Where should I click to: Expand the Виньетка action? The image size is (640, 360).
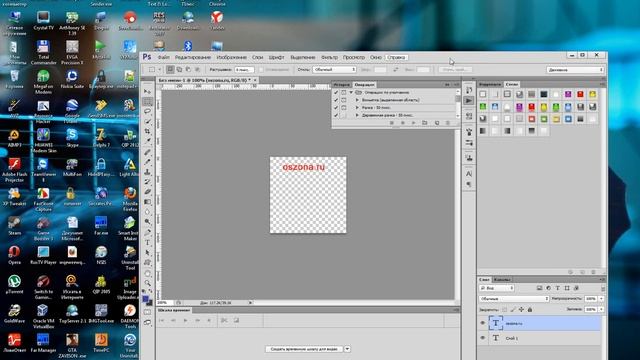357,100
